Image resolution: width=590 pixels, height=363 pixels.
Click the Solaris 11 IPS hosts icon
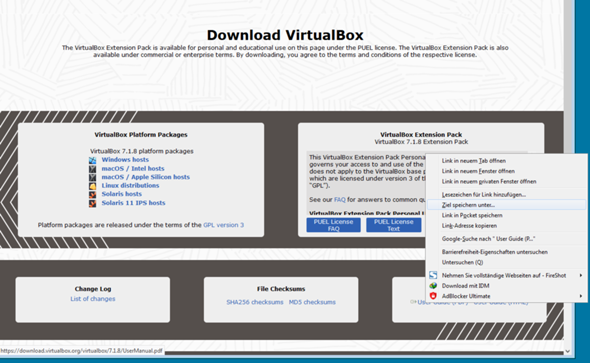pyautogui.click(x=93, y=204)
